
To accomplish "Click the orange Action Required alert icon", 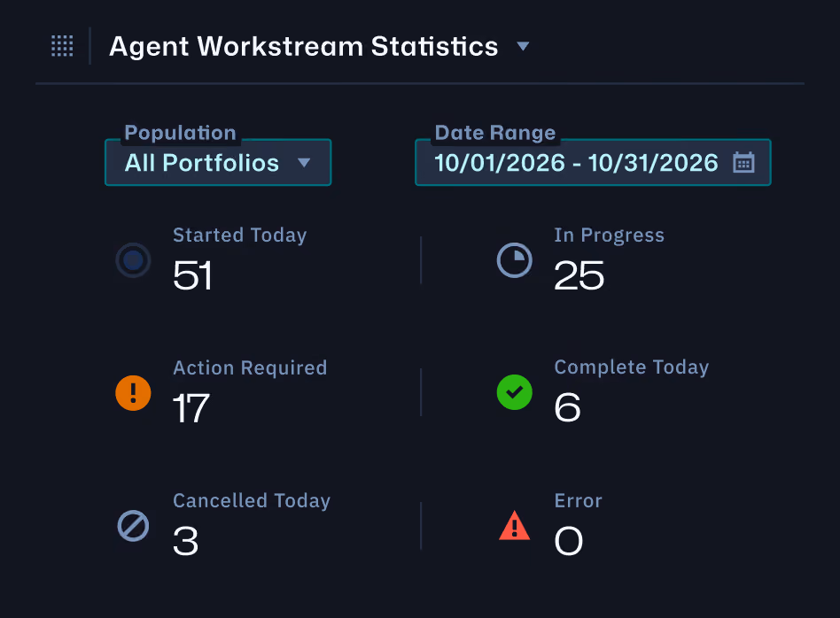I will (x=133, y=392).
